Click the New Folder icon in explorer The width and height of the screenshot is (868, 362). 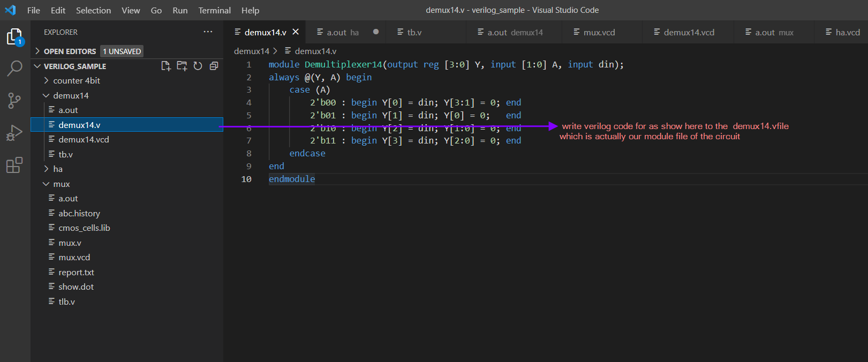point(182,66)
